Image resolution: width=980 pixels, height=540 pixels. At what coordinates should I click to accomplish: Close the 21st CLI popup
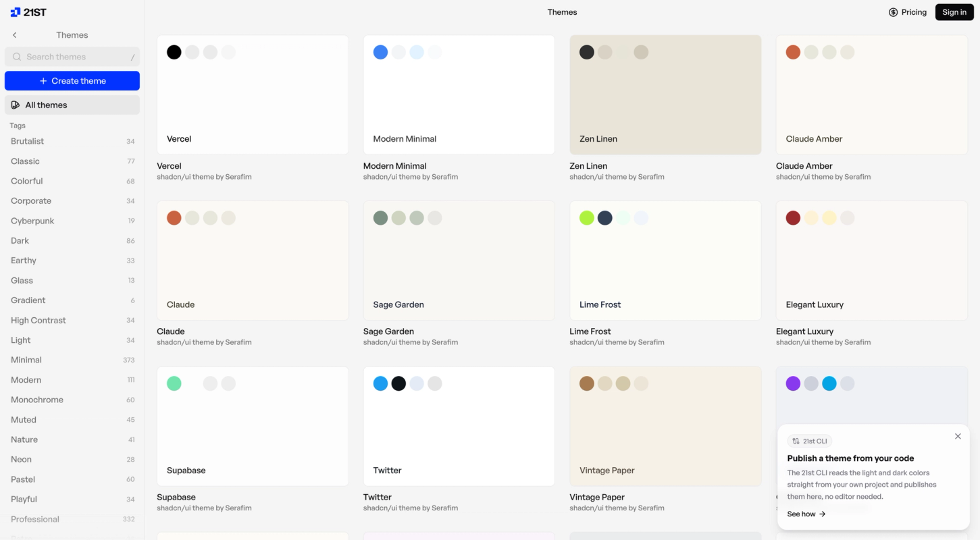tap(958, 437)
